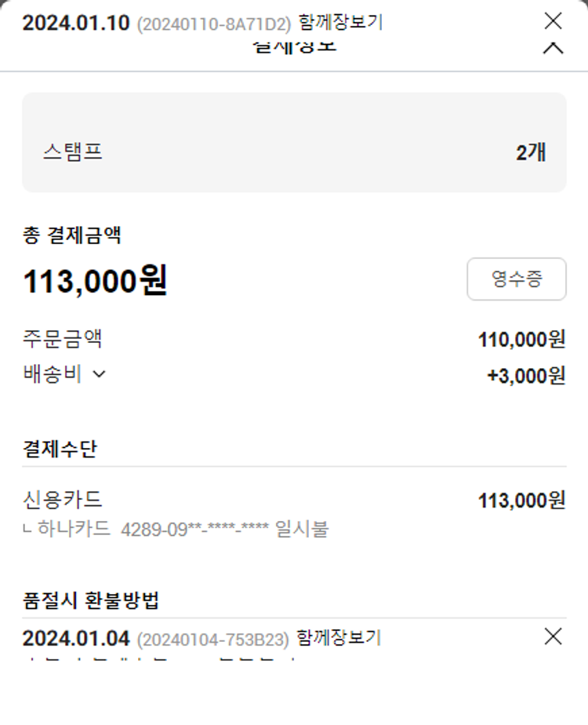The height and width of the screenshot is (725, 588).
Task: Close the 2024.01.04 order entry
Action: (553, 636)
